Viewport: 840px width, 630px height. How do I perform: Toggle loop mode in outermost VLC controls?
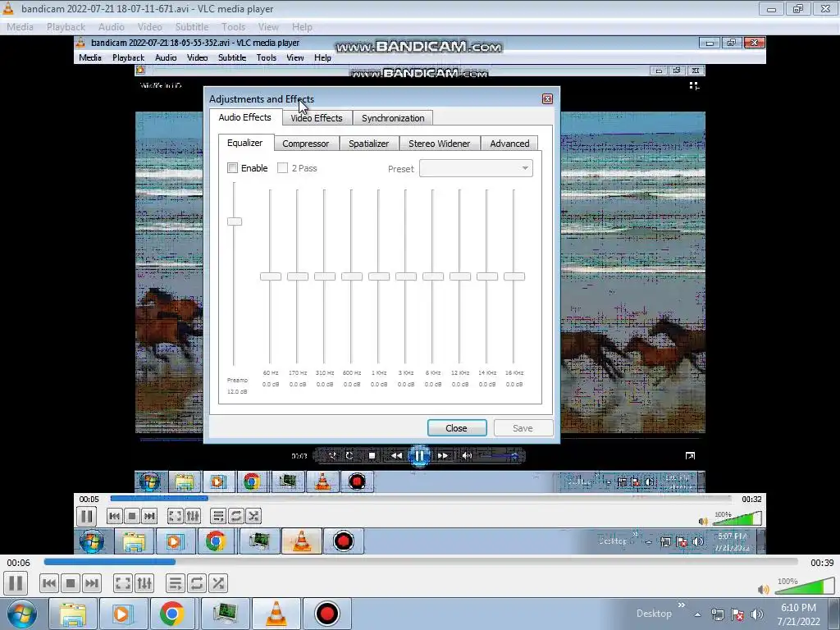tap(197, 583)
